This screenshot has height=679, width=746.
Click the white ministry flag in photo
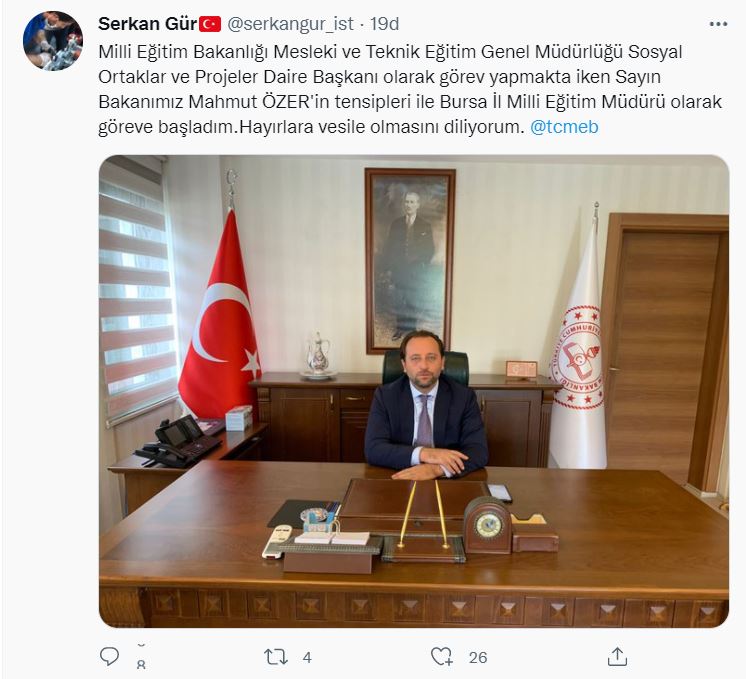pyautogui.click(x=577, y=345)
